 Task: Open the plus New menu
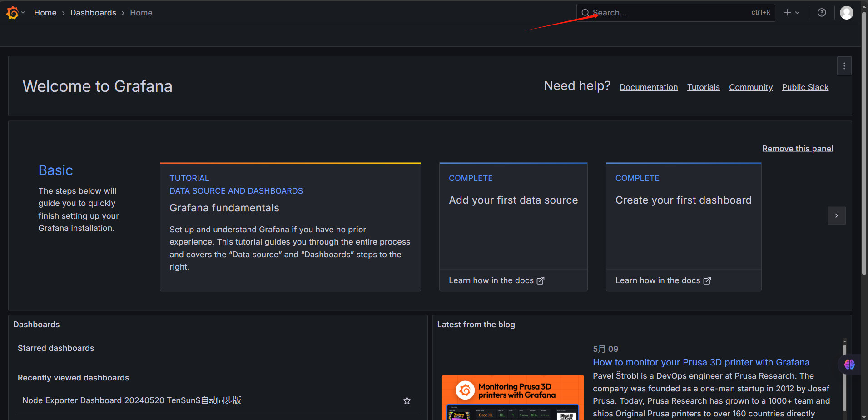point(792,13)
